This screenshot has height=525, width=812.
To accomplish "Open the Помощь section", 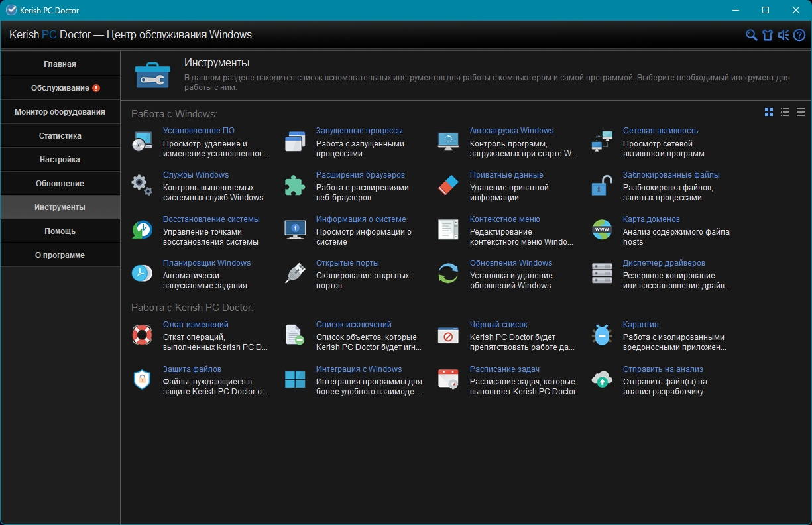I will point(60,231).
